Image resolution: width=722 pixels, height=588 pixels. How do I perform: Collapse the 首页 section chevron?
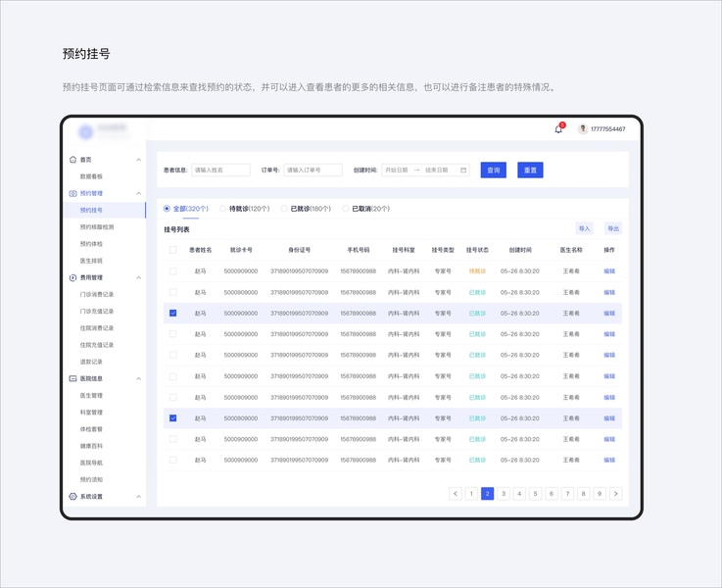point(138,160)
